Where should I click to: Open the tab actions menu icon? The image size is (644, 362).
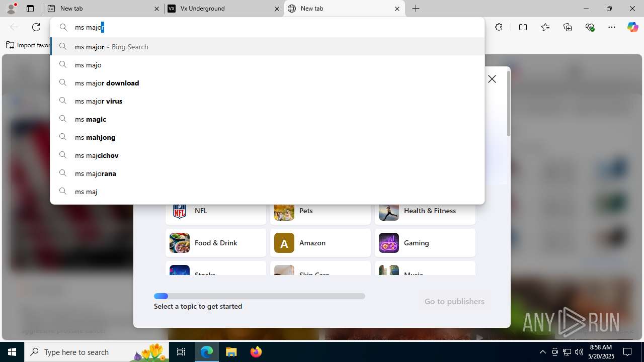(30, 9)
